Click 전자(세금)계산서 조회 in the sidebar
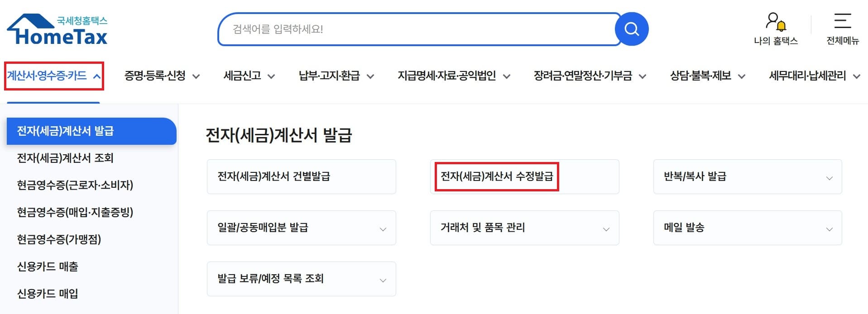This screenshot has height=314, width=868. click(65, 158)
